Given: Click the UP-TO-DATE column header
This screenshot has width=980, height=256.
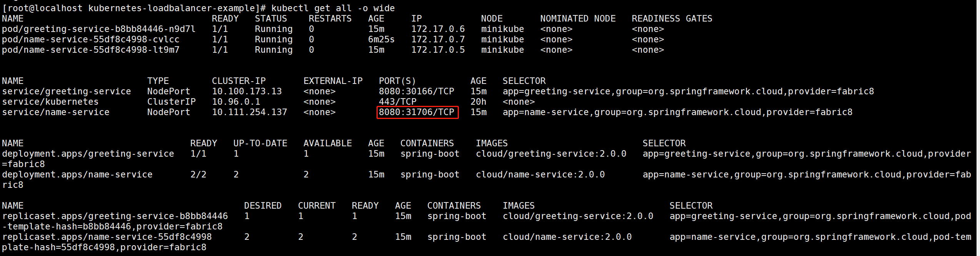Looking at the screenshot, I should [260, 143].
